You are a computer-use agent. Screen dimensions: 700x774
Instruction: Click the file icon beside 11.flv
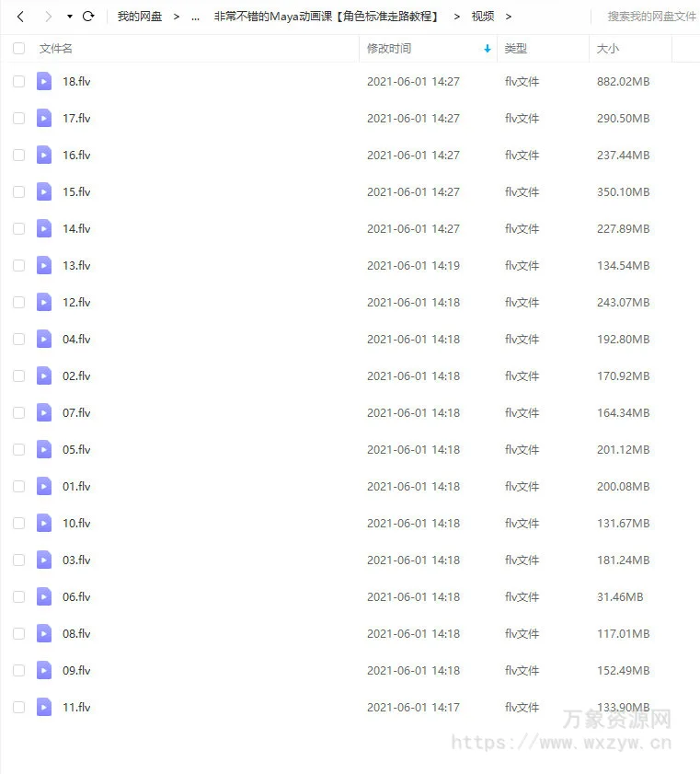44,707
